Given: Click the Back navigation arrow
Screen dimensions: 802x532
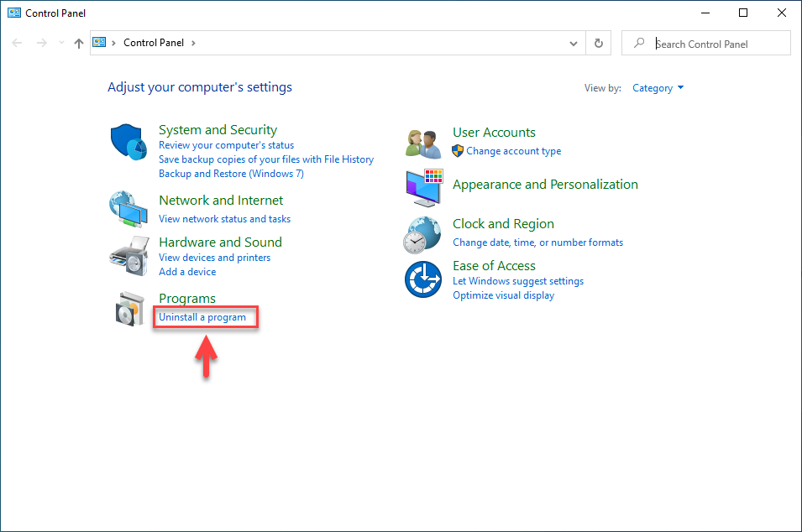Looking at the screenshot, I should [17, 43].
